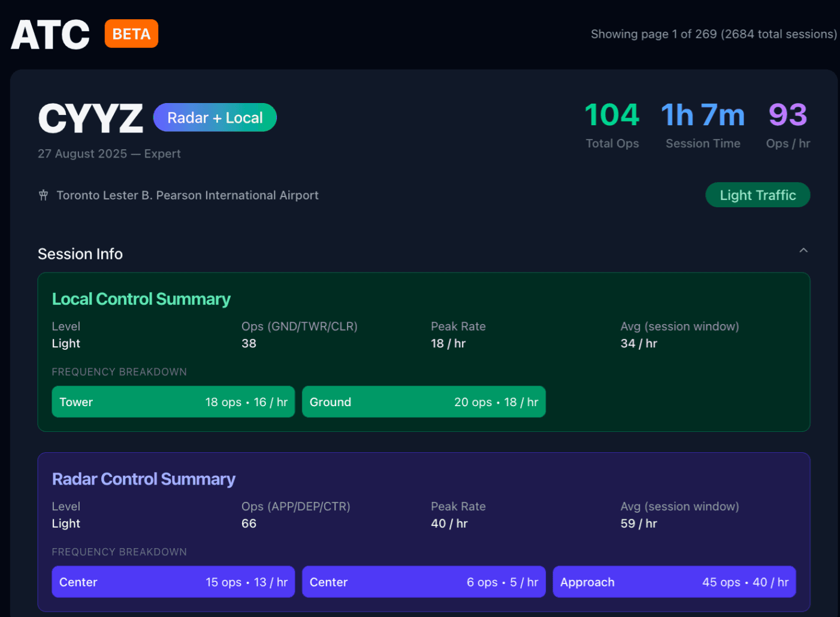Image resolution: width=840 pixels, height=617 pixels.
Task: Click the Radar + Local badge
Action: coord(214,117)
